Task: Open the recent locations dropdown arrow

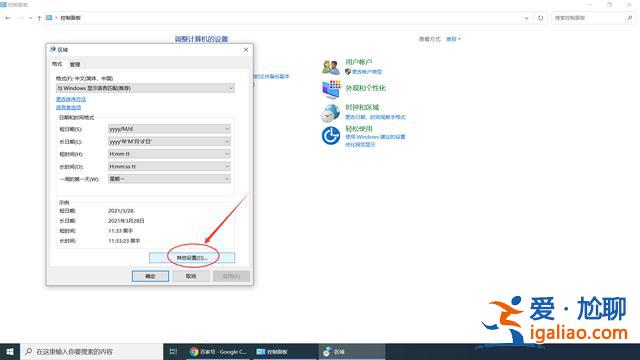Action: 30,18
